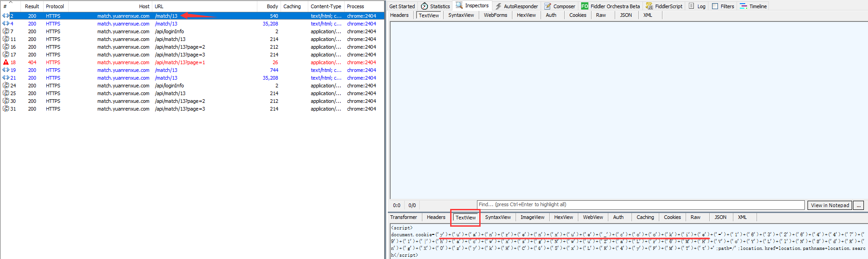Click the AutoResponder lightning bolt icon
The image size is (868, 259).
(498, 6)
